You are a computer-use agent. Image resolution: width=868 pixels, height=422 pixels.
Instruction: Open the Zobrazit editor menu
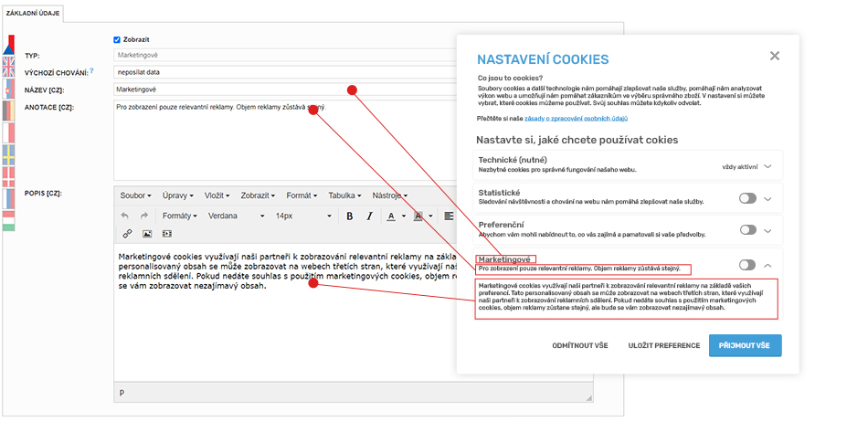[258, 195]
